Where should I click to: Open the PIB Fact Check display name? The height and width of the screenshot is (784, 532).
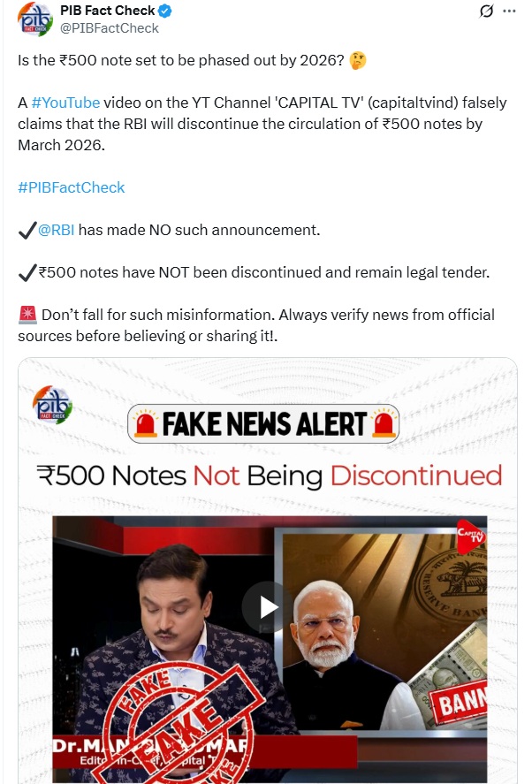coord(108,11)
